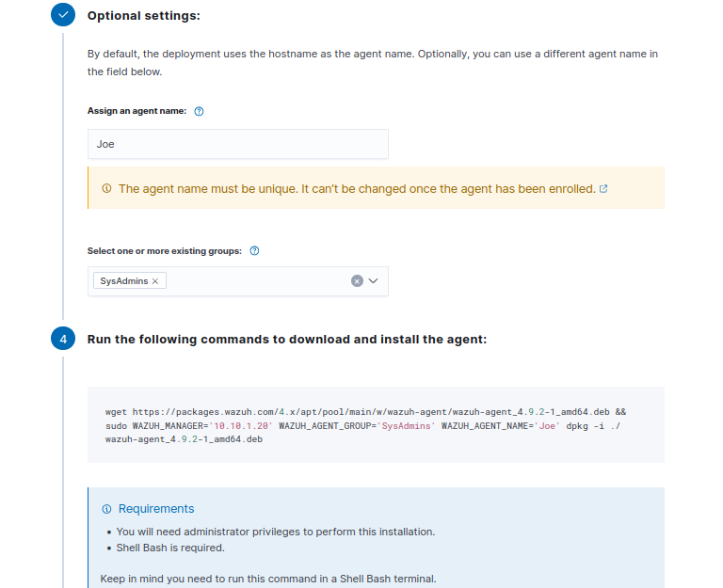Click the Requirements info icon
The image size is (723, 588).
pyautogui.click(x=106, y=509)
